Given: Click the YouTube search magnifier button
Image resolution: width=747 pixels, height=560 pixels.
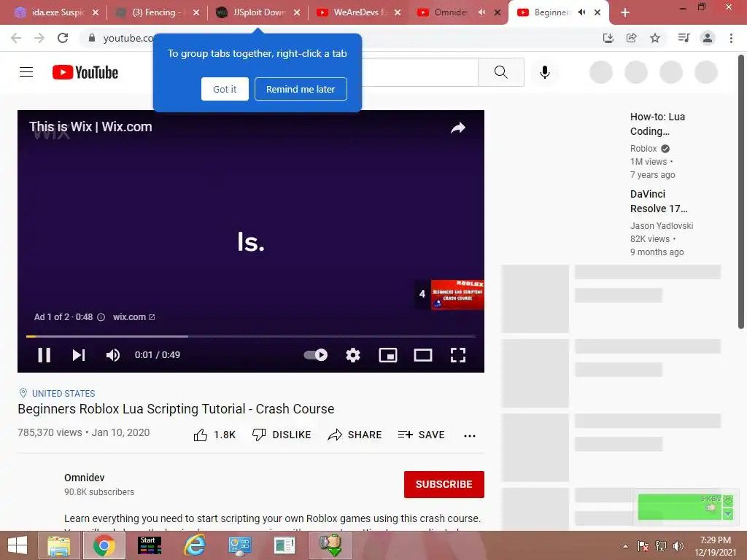Looking at the screenshot, I should (500, 72).
